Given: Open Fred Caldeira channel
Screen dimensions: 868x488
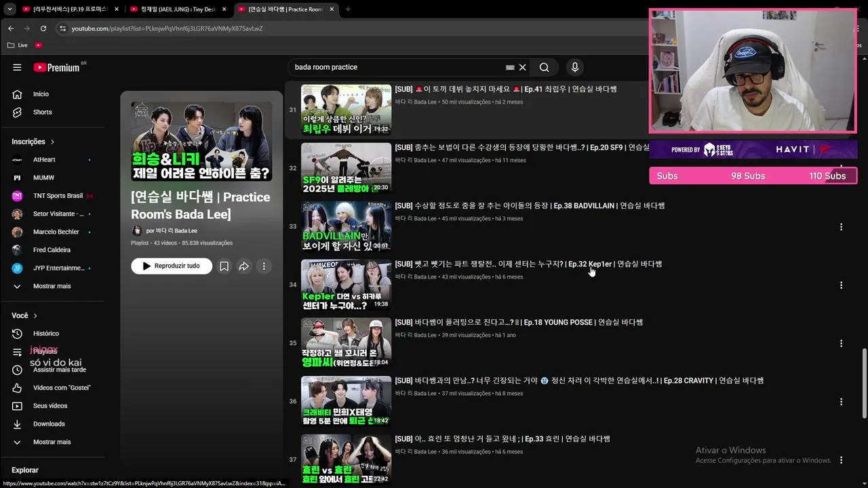Looking at the screenshot, I should click(53, 250).
